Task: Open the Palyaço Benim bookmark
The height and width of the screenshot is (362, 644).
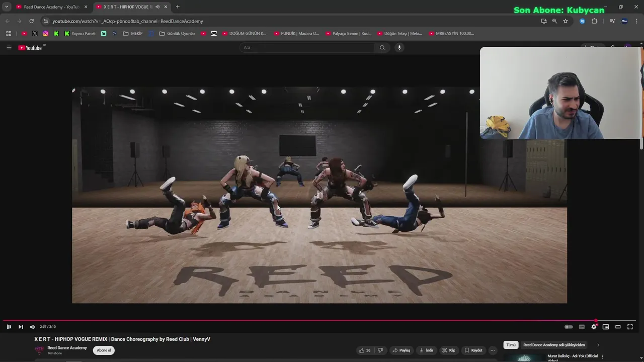Action: click(x=348, y=34)
